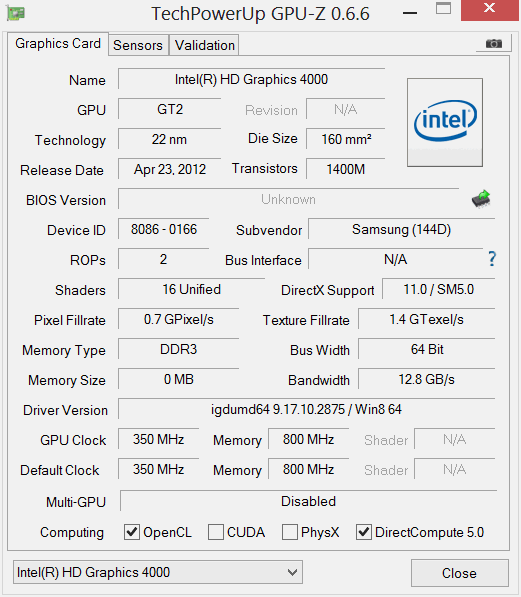Click the BIOS save chip icon
The image size is (521, 597).
click(481, 199)
